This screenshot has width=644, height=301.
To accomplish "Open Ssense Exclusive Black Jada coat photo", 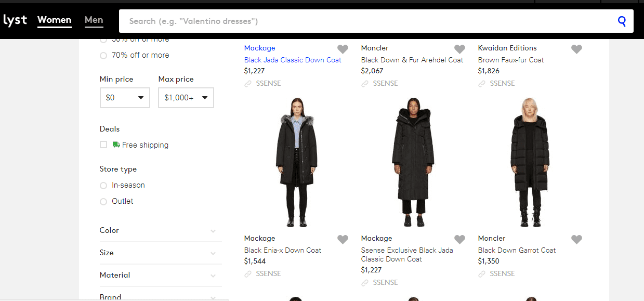I will click(x=413, y=162).
